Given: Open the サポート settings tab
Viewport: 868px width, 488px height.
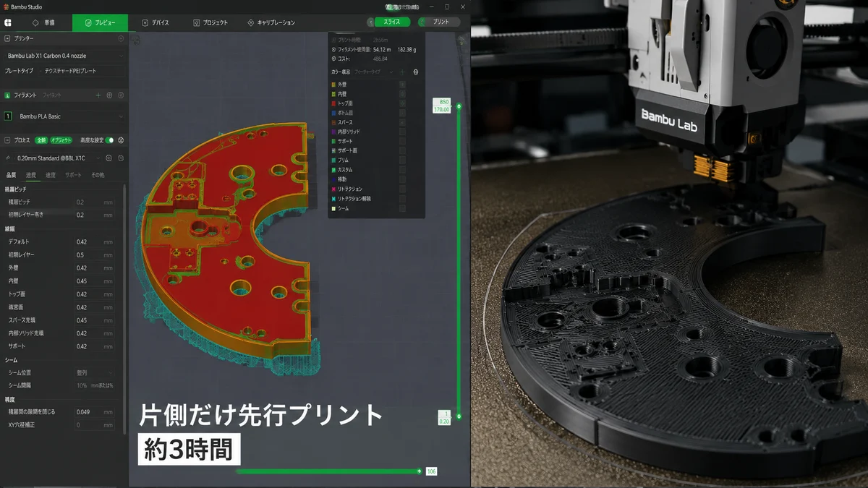Looking at the screenshot, I should click(x=73, y=175).
